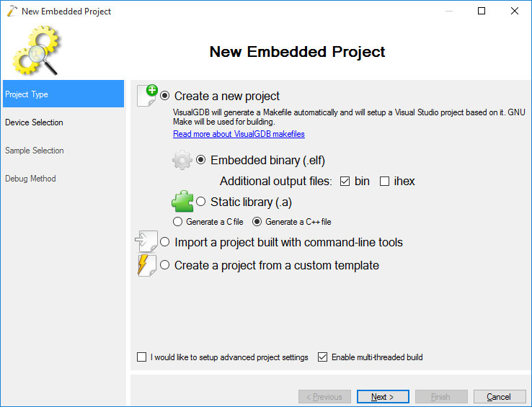532x407 pixels.
Task: Click the gear icon beside Embedded binary
Action: [x=182, y=160]
